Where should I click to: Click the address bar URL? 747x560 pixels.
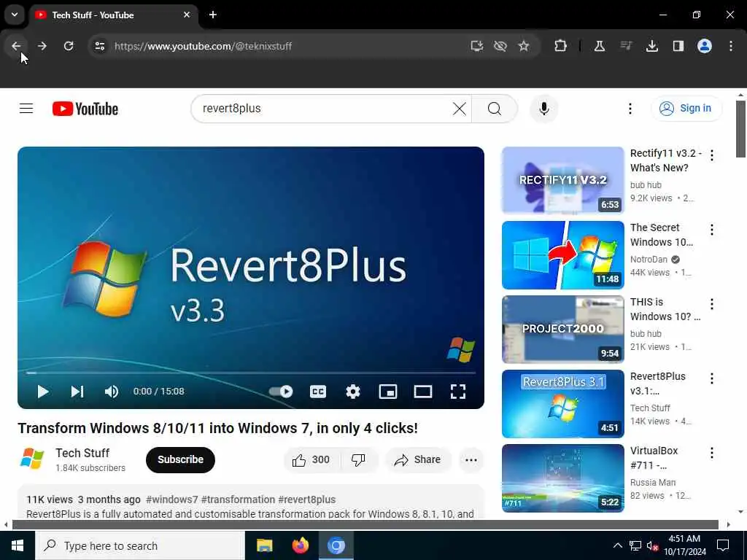click(203, 46)
